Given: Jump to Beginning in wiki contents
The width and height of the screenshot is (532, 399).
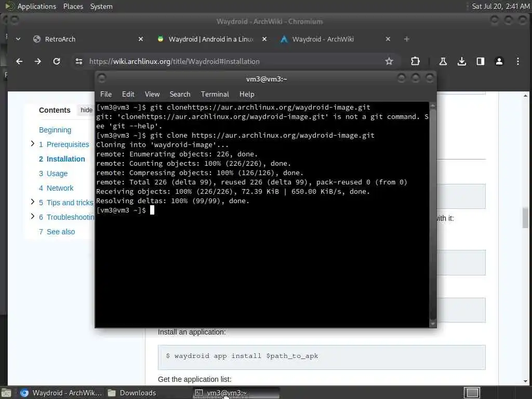Looking at the screenshot, I should point(55,130).
